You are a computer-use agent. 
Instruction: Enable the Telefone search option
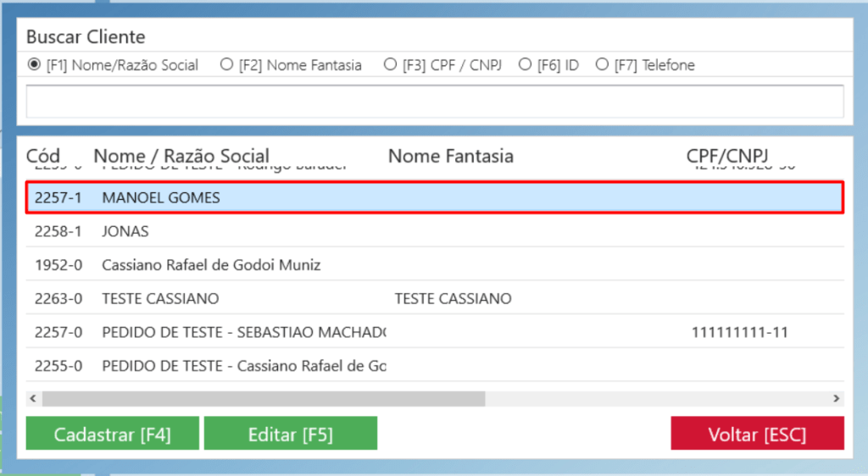(602, 64)
